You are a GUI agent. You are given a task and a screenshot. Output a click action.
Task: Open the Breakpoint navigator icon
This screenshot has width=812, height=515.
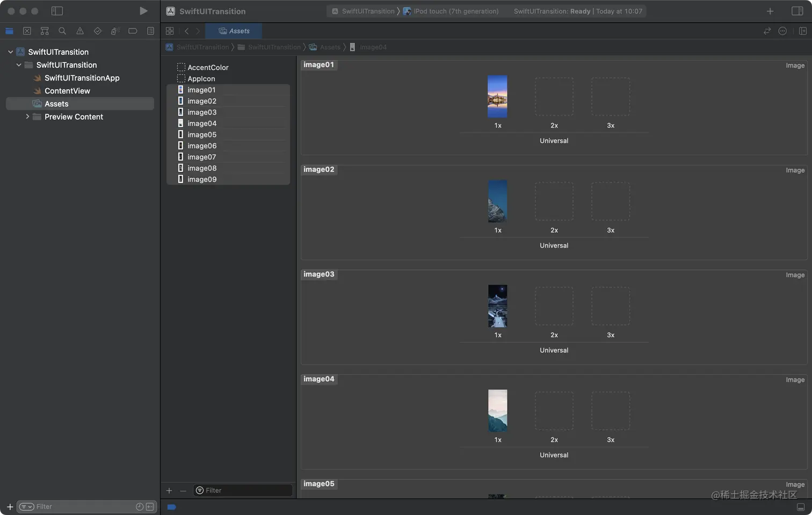point(133,31)
